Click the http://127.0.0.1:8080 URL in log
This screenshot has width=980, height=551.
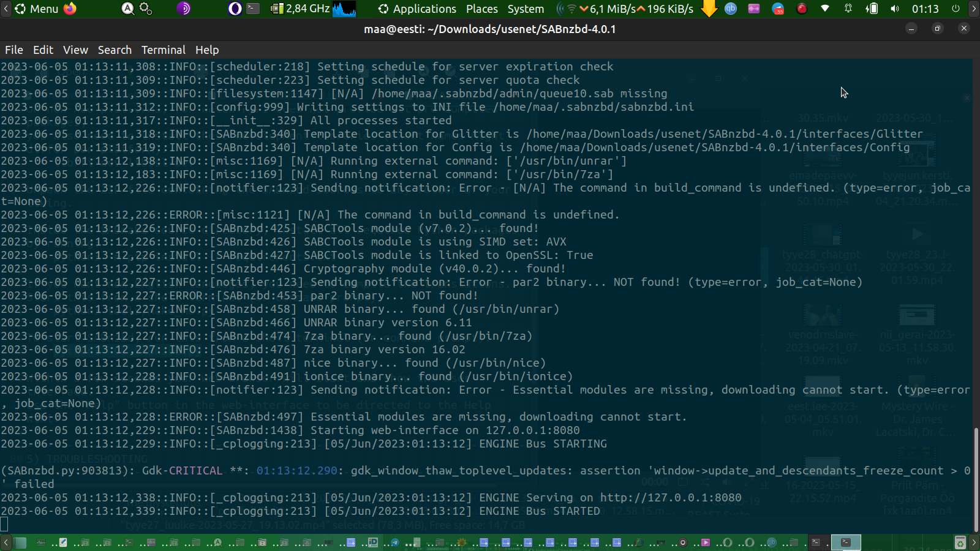[671, 498]
